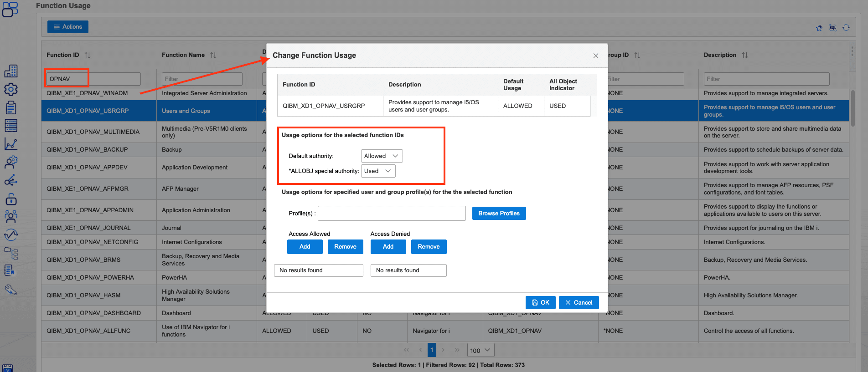Click Remove under Access Denied

click(x=429, y=247)
